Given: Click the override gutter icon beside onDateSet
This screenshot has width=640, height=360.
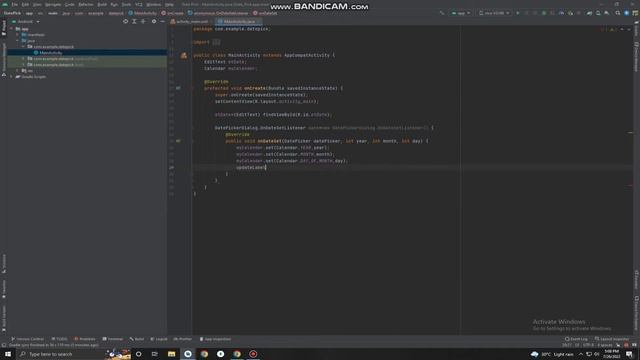Looking at the screenshot, I should pos(178,141).
